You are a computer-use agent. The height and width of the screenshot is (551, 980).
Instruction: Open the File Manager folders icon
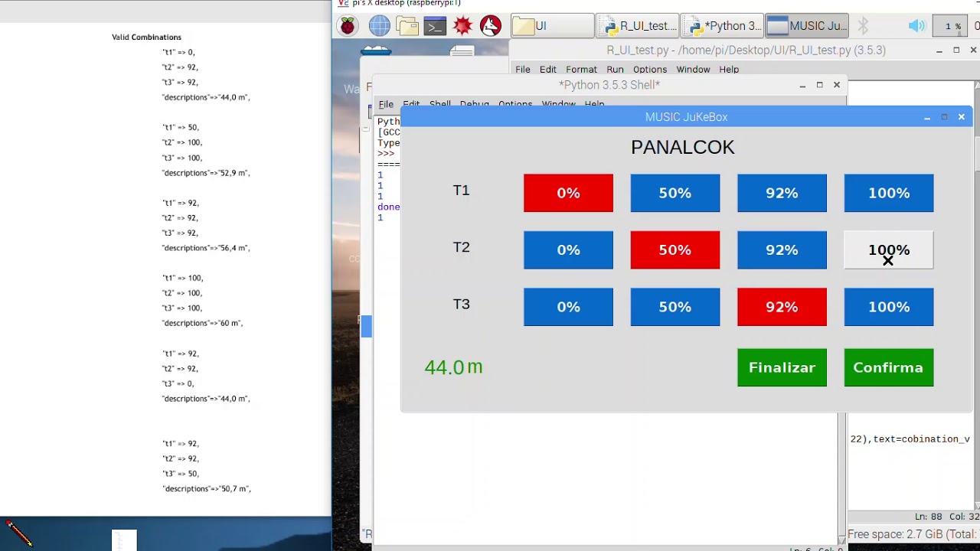tap(407, 26)
